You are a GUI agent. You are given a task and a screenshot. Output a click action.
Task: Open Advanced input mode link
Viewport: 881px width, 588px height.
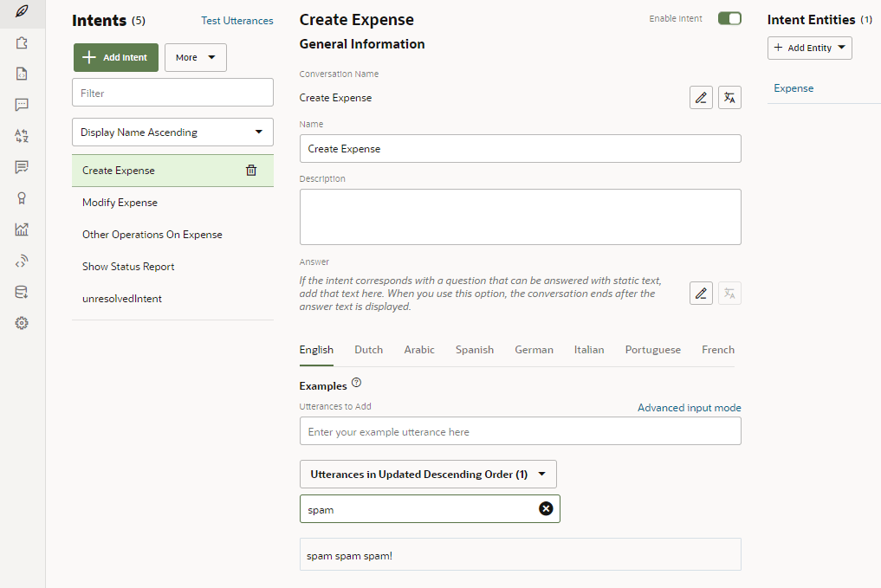point(689,407)
